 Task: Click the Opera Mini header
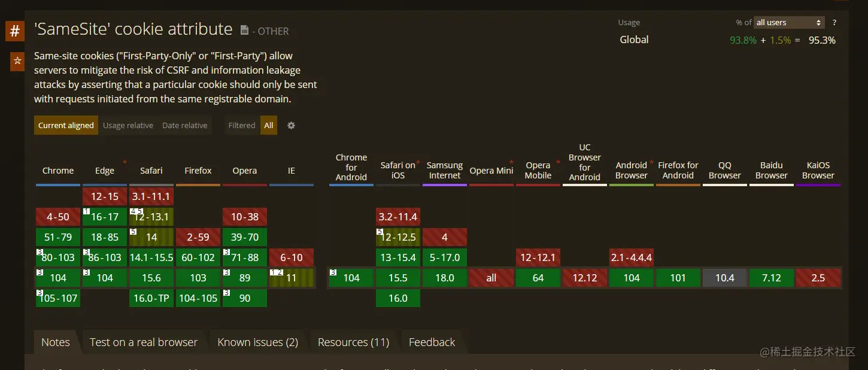[x=491, y=171]
